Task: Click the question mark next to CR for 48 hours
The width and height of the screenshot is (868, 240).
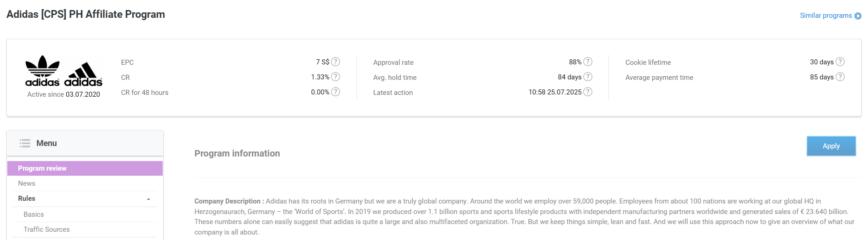Action: (335, 92)
